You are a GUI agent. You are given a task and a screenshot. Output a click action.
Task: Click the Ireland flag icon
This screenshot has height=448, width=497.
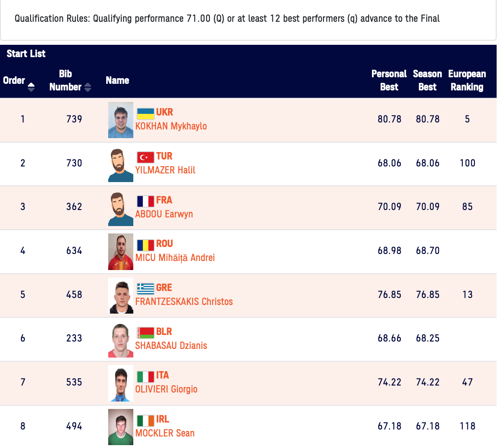[x=145, y=420]
